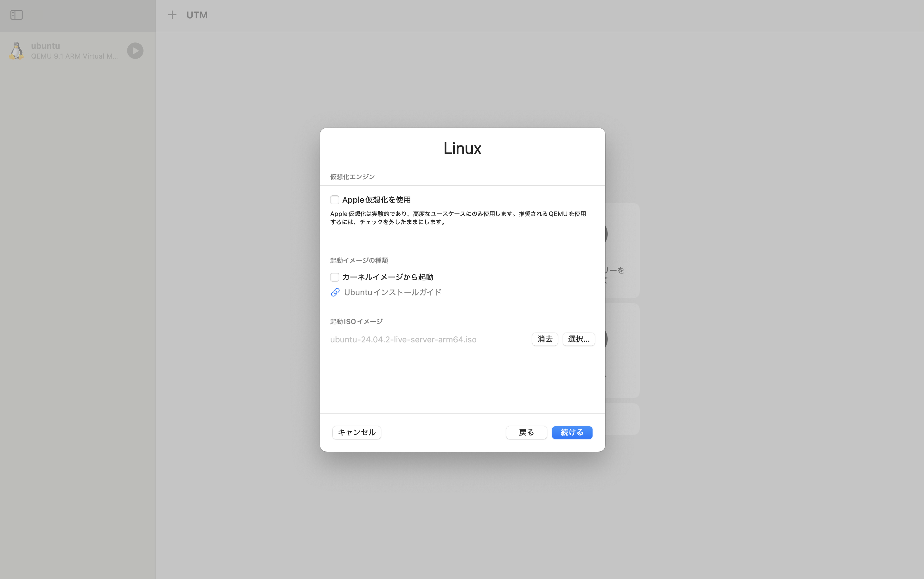Toggle the sidebar visibility in UTM

(x=16, y=15)
